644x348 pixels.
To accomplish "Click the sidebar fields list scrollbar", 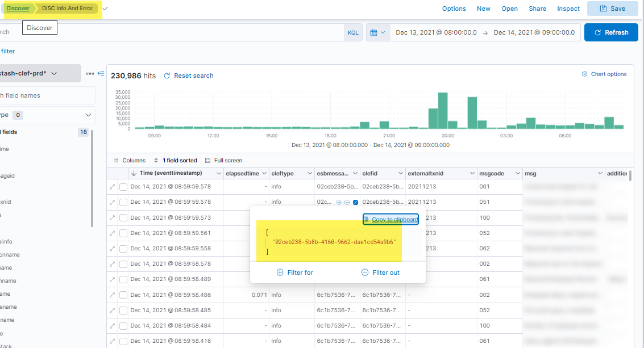I will click(92, 178).
